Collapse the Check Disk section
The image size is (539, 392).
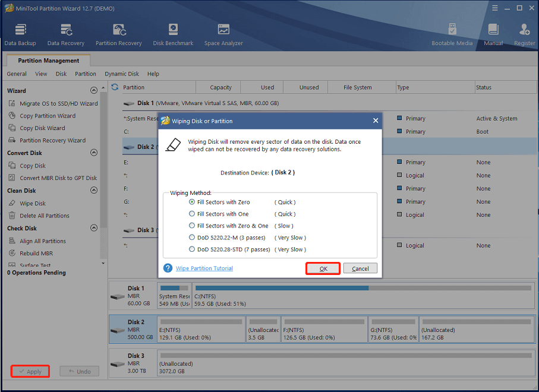[93, 228]
